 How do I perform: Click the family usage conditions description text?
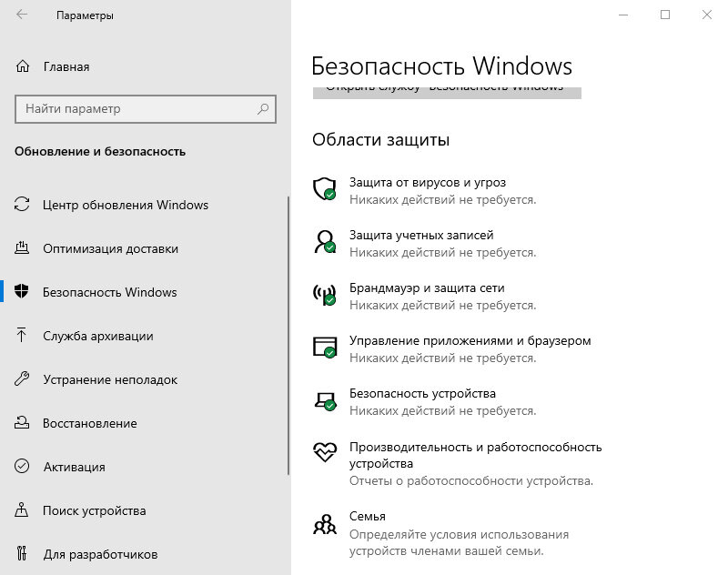click(459, 542)
